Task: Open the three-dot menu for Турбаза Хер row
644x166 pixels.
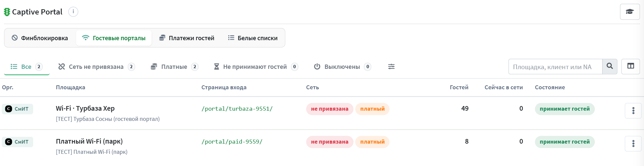Action: tap(633, 111)
